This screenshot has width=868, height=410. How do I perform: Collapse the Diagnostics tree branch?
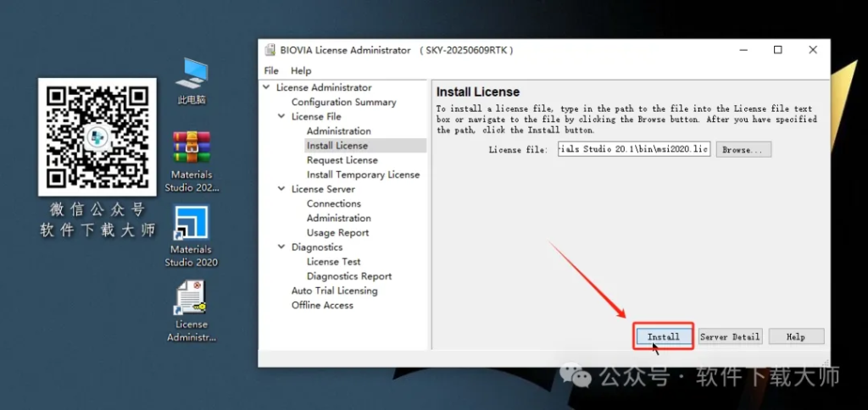click(282, 247)
